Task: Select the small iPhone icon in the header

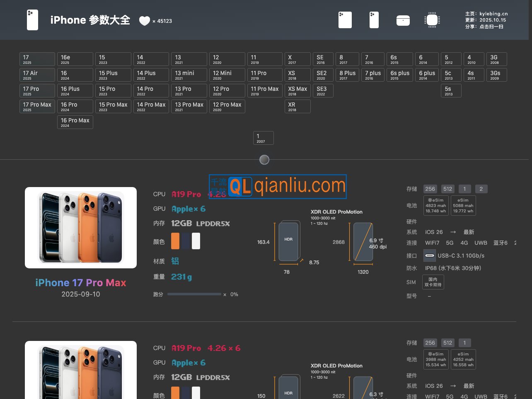Action: [x=374, y=19]
